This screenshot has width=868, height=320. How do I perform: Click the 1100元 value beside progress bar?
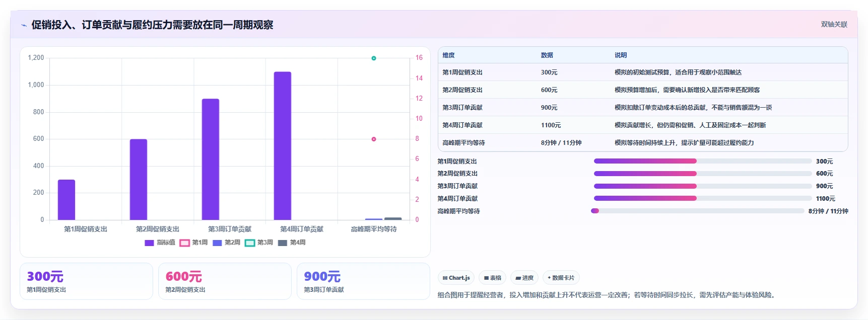click(826, 199)
